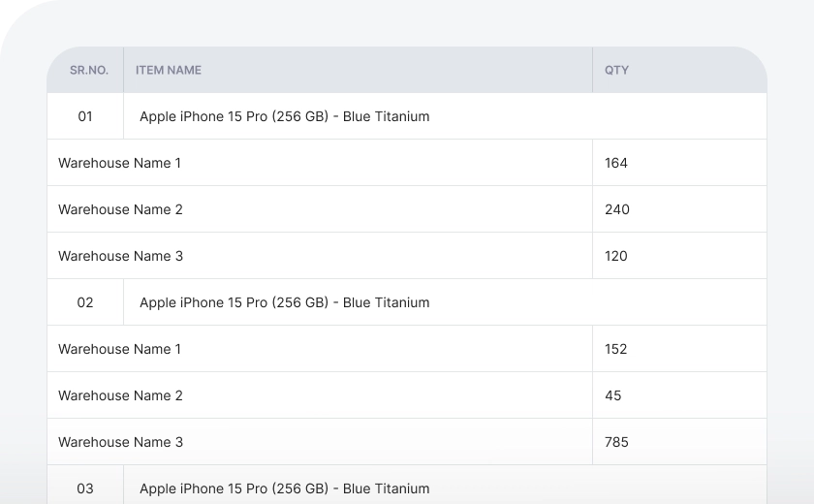
Task: Click serial number 03 cell
Action: coord(85,488)
